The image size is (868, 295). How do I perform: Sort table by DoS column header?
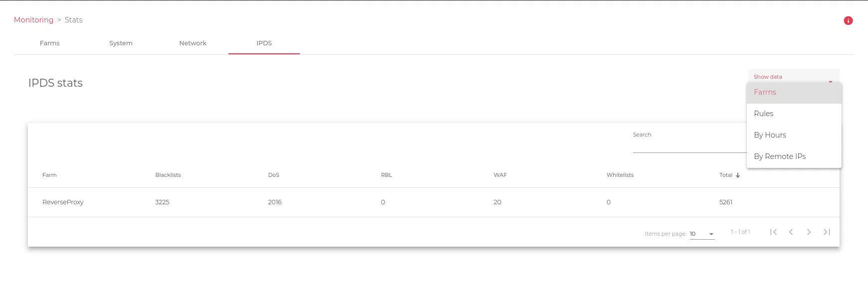[273, 175]
